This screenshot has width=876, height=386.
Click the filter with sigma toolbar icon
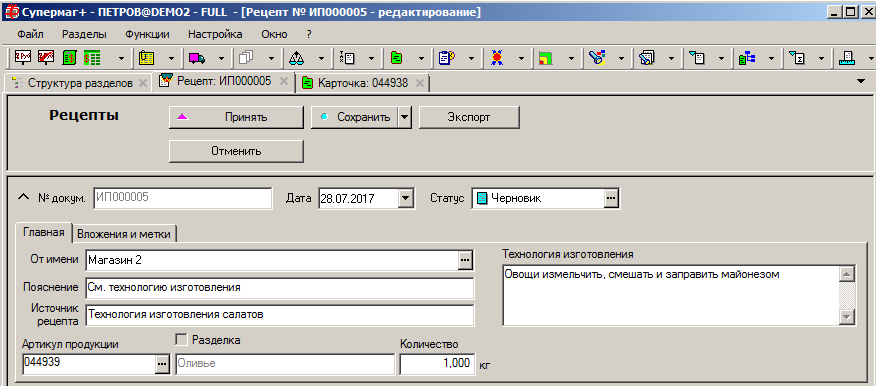point(796,58)
